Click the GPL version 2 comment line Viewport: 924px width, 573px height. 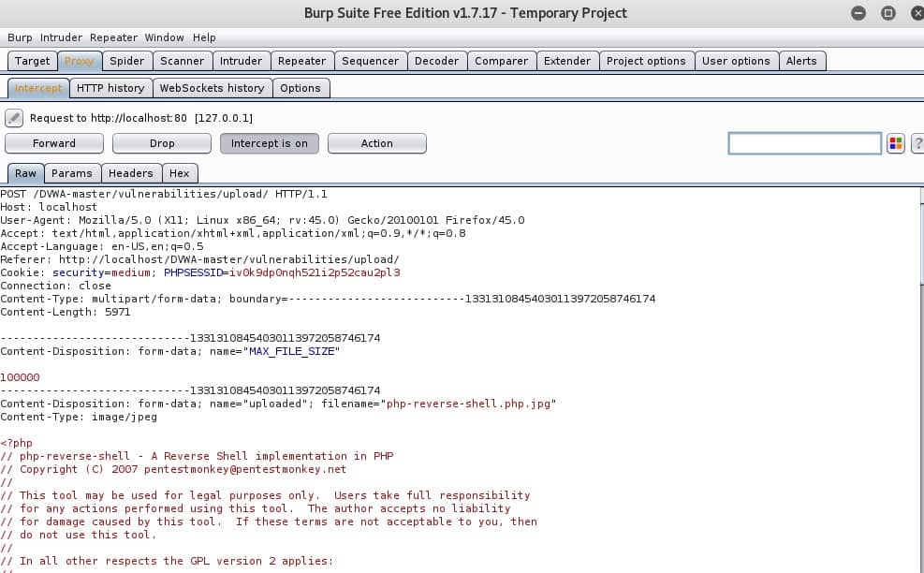click(x=167, y=561)
